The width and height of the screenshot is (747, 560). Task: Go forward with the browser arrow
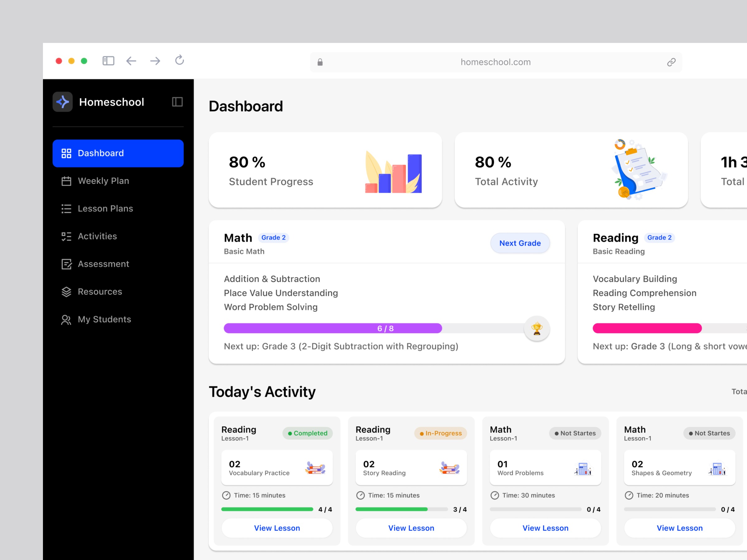point(155,61)
